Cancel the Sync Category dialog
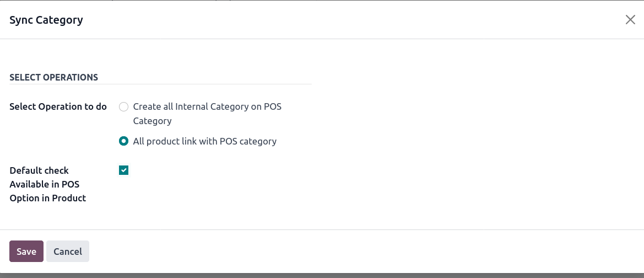Viewport: 644px width, 278px height. [68, 252]
